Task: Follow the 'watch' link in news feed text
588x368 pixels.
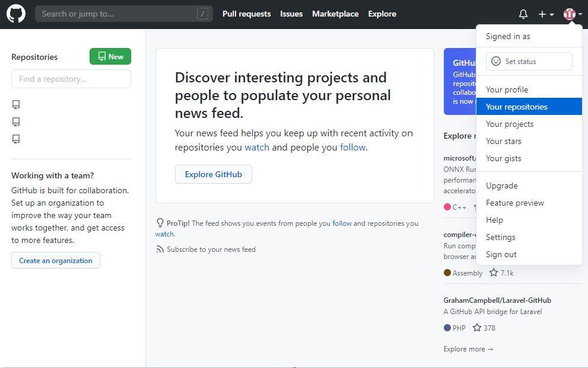Action: 257,148
